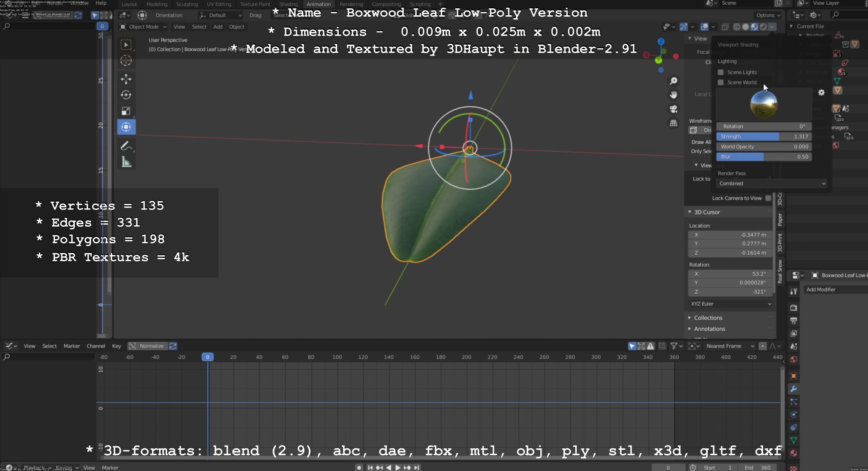The image size is (868, 471).
Task: Switch to the Modeling workspace tab
Action: coord(157,4)
